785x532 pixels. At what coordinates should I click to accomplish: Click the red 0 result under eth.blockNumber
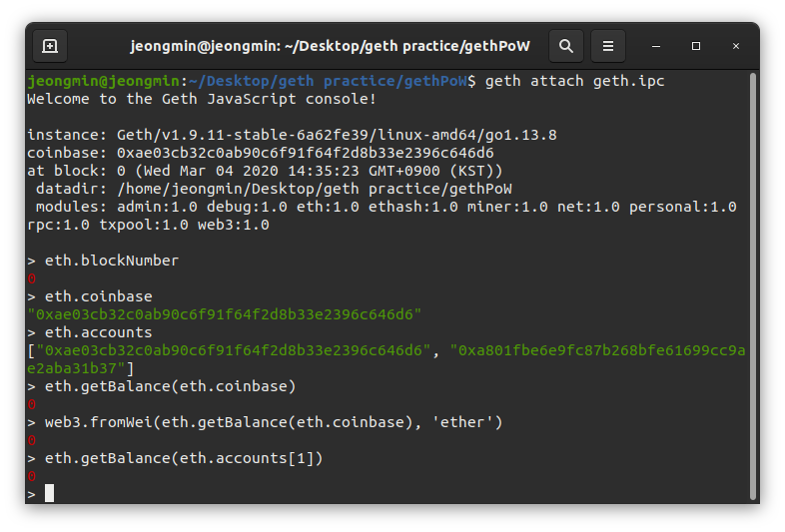coord(32,278)
